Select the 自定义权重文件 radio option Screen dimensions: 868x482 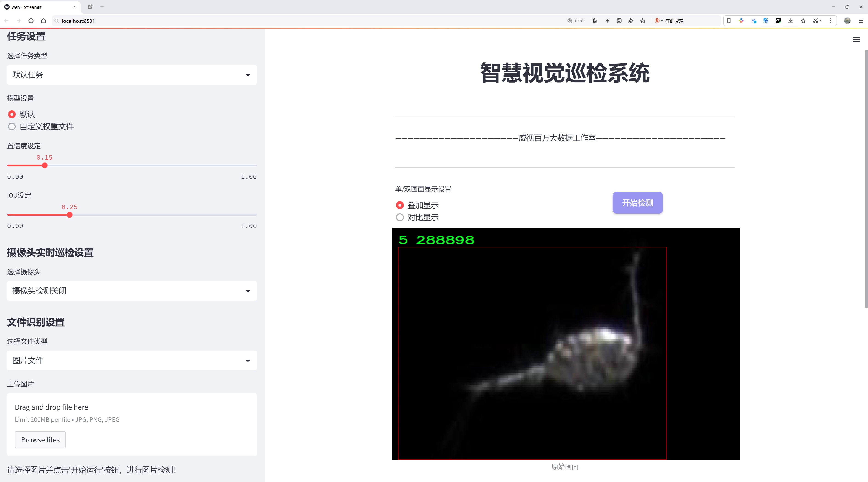point(12,127)
